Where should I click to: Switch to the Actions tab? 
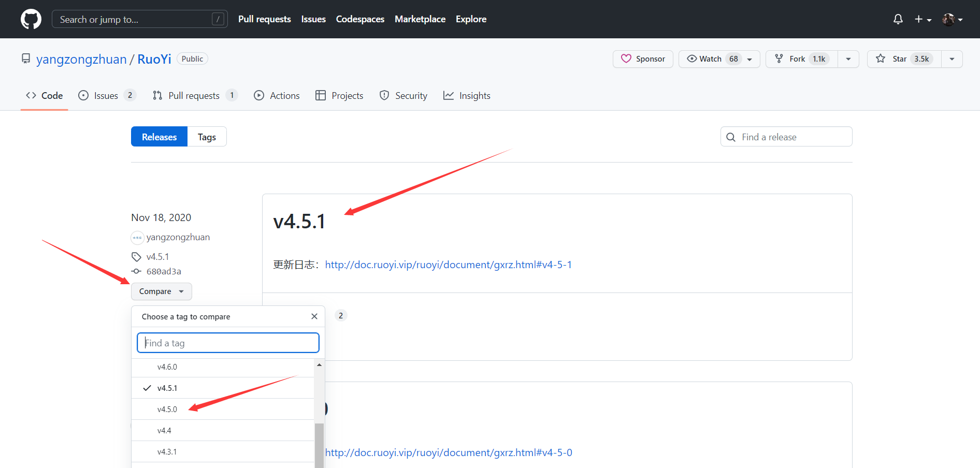click(277, 96)
